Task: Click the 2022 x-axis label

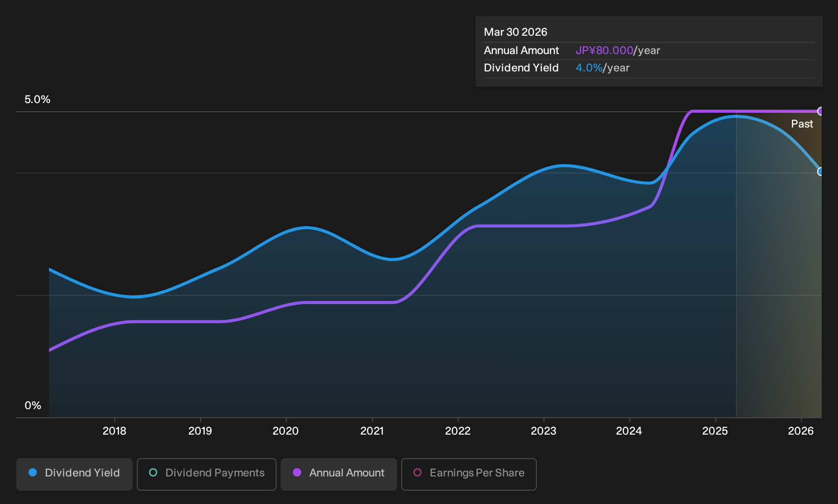Action: click(458, 431)
